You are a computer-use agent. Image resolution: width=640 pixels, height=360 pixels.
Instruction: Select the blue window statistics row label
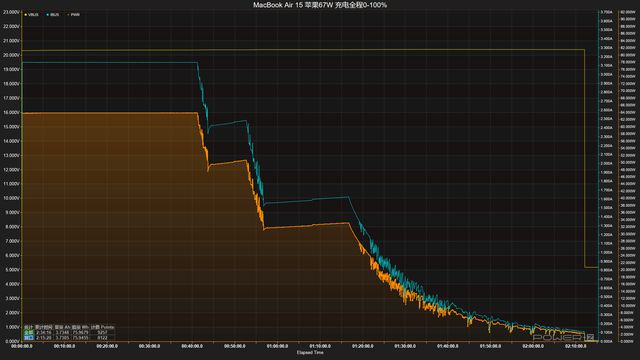(x=28, y=338)
